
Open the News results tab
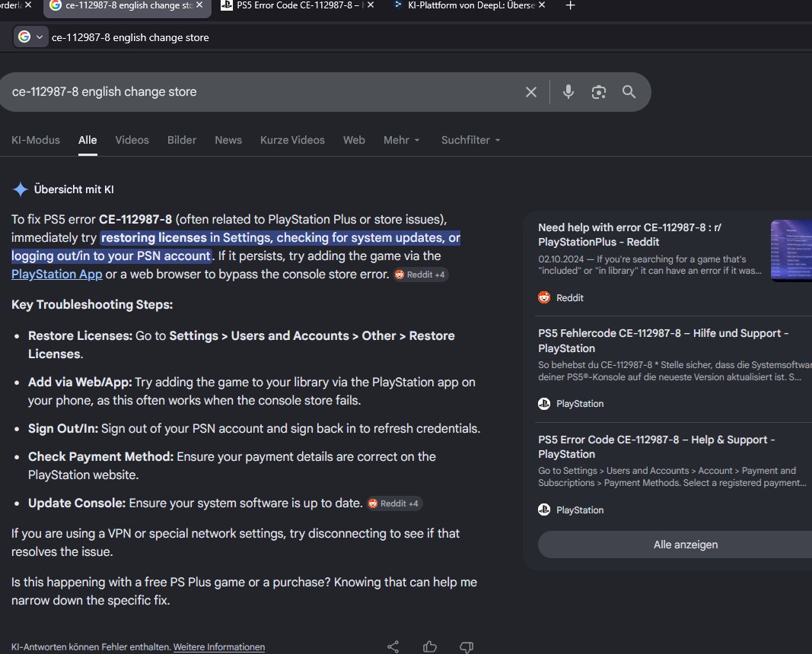[x=228, y=140]
